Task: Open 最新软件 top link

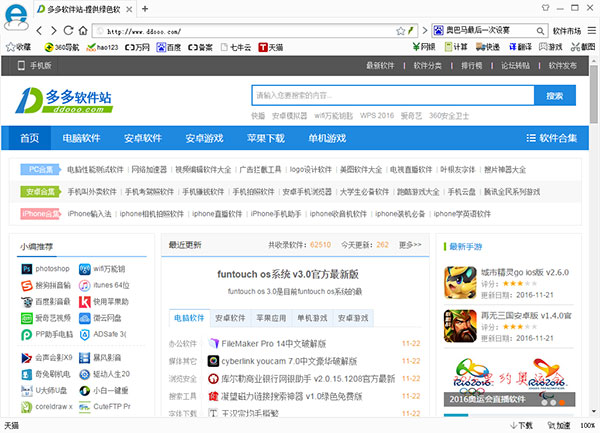Action: pyautogui.click(x=380, y=66)
